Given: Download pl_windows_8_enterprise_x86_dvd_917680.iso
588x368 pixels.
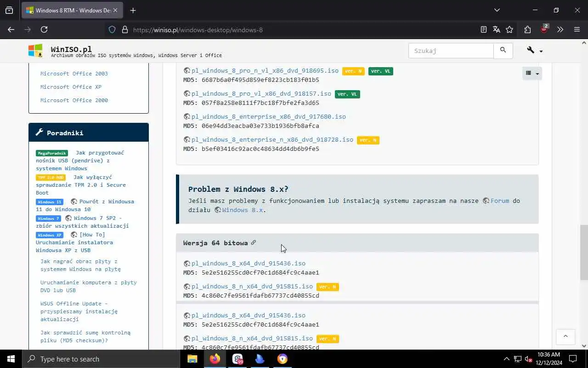Looking at the screenshot, I should point(269,117).
